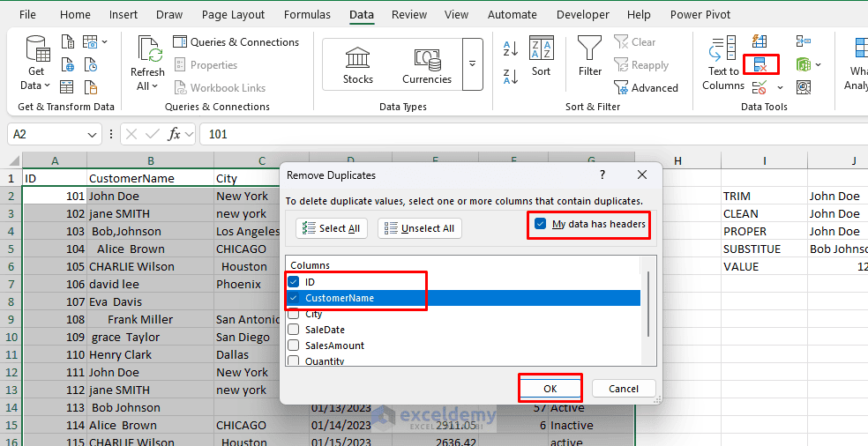The width and height of the screenshot is (868, 446).
Task: Check the SaleDate column checkbox
Action: (294, 330)
